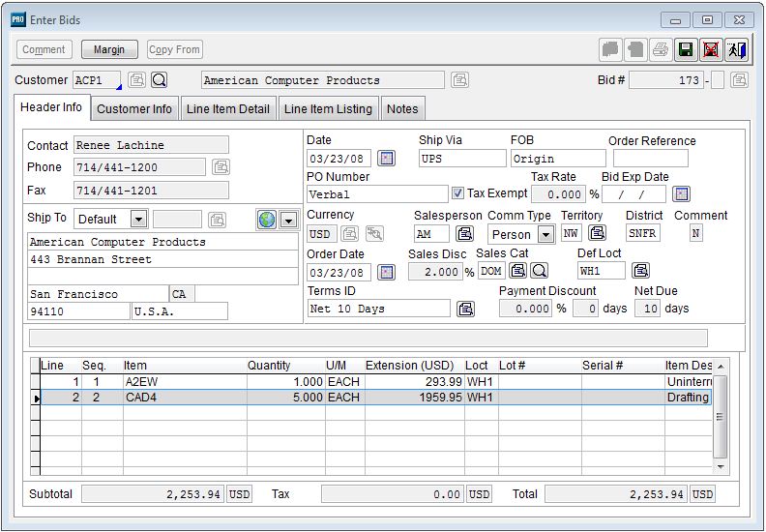Expand the dropdown arrow beside globe icon
This screenshot has height=532, width=766.
(x=289, y=220)
